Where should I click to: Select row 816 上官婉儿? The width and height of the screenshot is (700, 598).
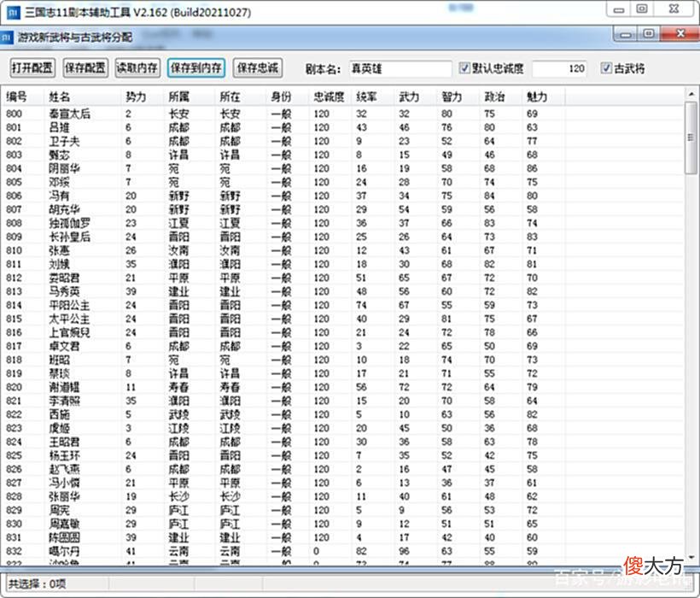(x=343, y=332)
